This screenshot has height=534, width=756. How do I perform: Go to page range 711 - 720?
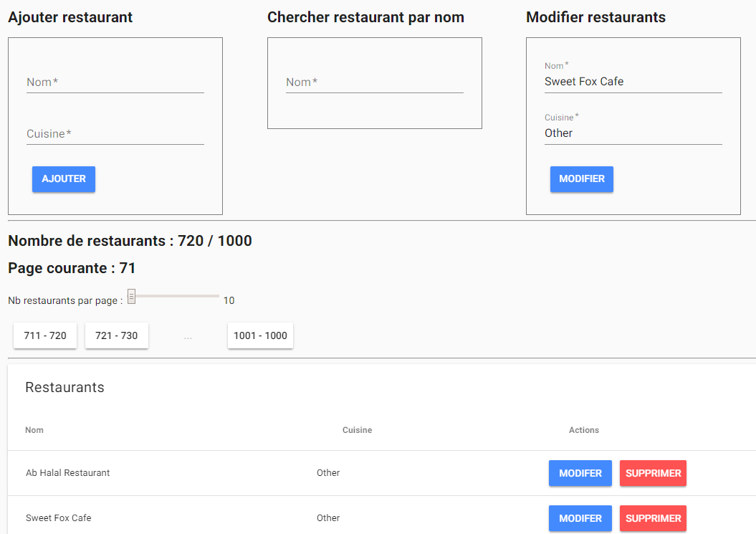45,335
